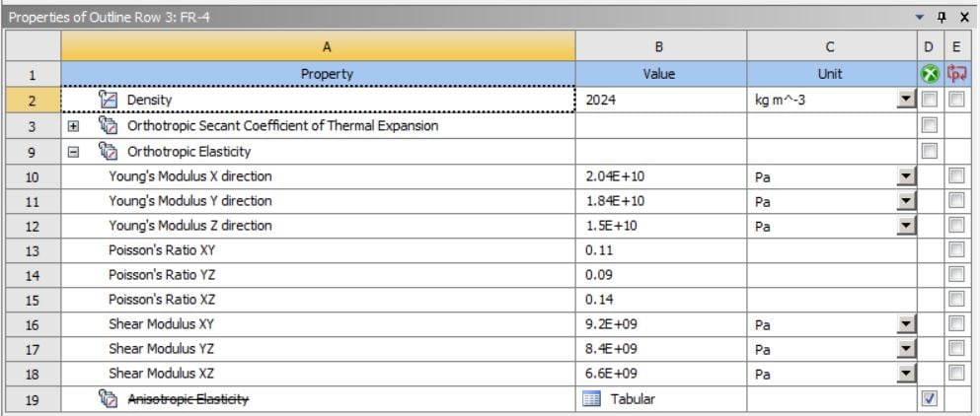
Task: Click the red parameterize icon in column E header
Action: [956, 74]
